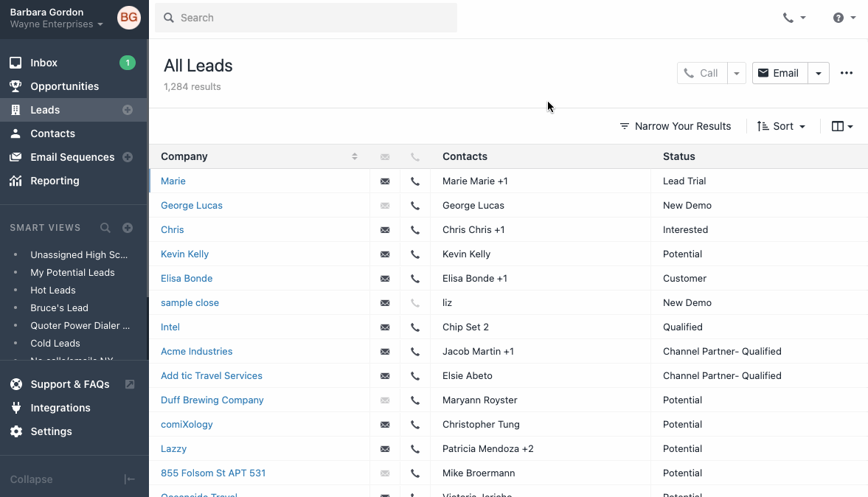This screenshot has height=497, width=868.
Task: Open the phone dropdown in top bar
Action: coord(794,18)
